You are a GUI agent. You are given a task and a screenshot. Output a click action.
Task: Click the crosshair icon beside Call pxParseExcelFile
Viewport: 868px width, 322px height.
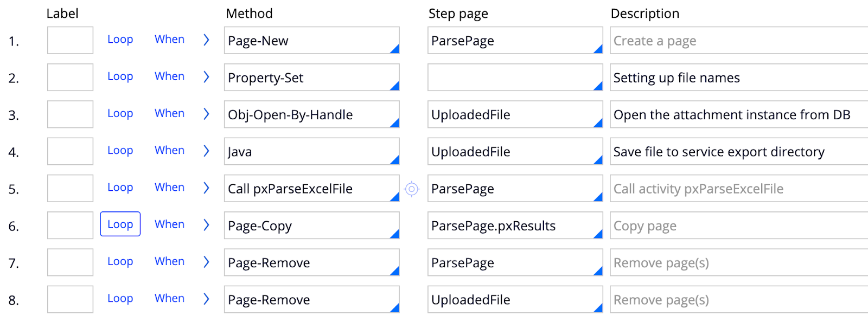tap(412, 189)
